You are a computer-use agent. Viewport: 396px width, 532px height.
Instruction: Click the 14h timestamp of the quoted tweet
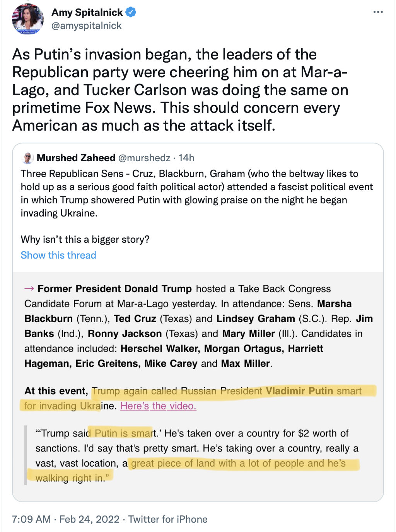click(186, 158)
